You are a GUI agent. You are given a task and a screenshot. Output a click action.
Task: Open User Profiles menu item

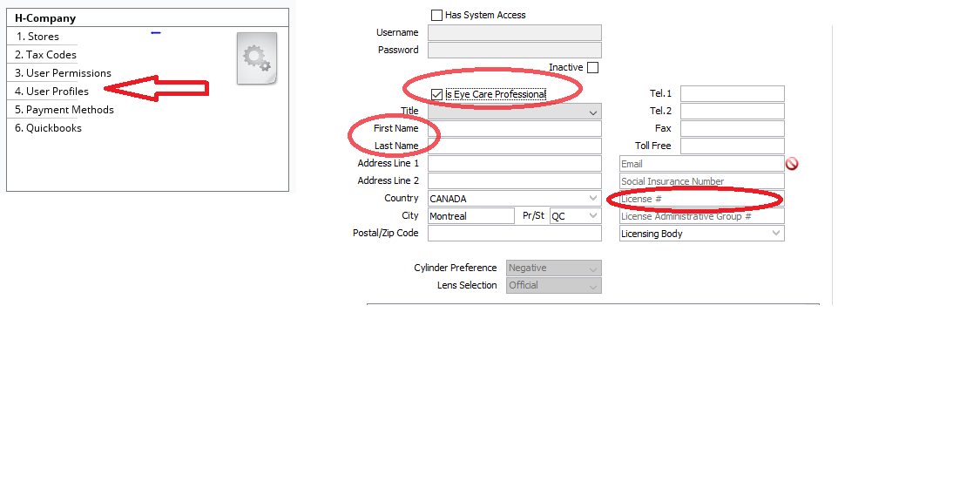tap(57, 92)
